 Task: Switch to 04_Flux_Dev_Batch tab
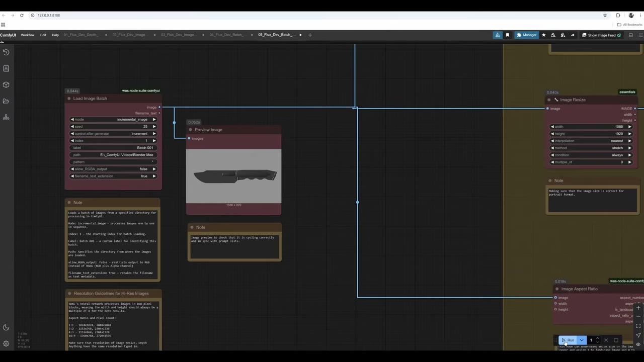click(x=227, y=35)
